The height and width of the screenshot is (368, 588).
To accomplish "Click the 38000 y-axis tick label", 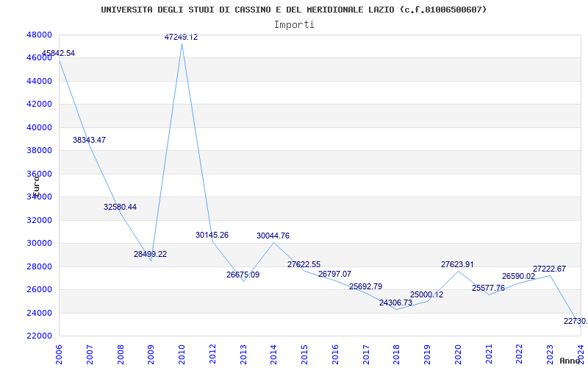I will click(x=39, y=151).
